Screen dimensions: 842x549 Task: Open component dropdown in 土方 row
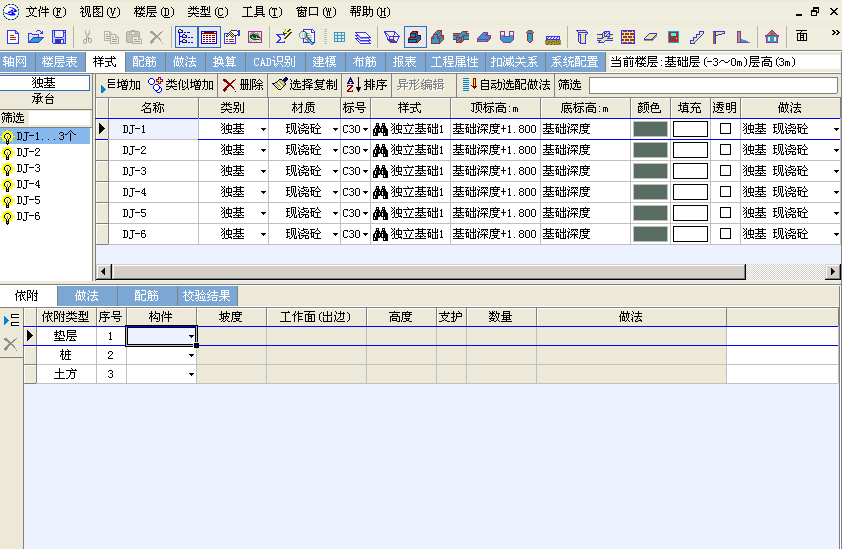click(x=191, y=374)
